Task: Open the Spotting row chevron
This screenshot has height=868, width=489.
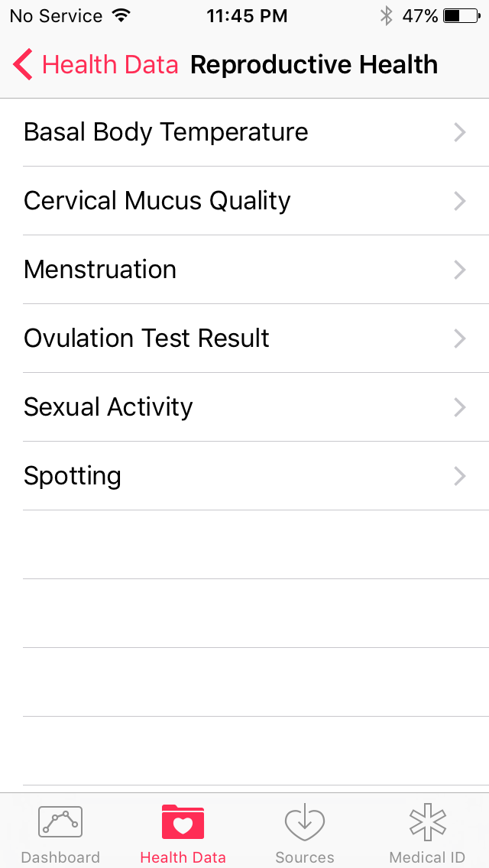Action: pyautogui.click(x=459, y=476)
